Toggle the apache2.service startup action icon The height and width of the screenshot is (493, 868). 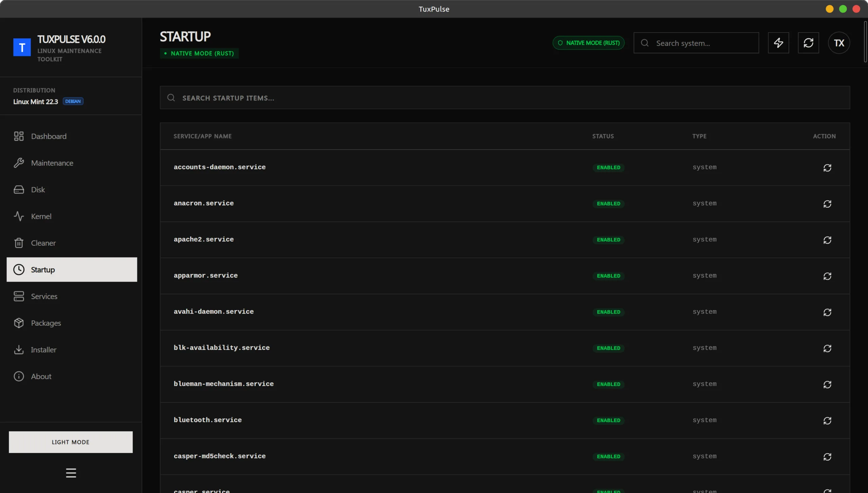pyautogui.click(x=827, y=240)
